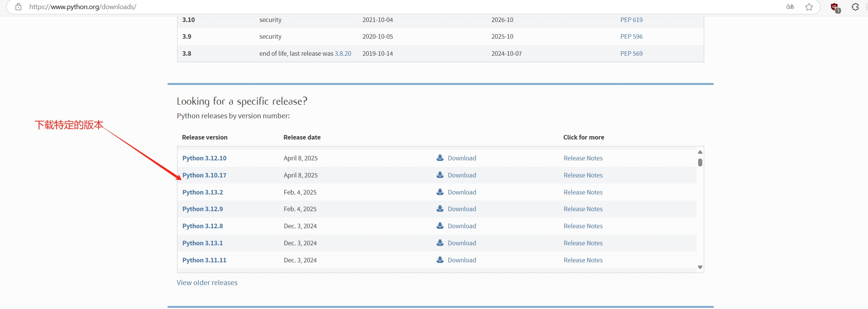Viewport: 868px width, 309px height.
Task: Click Feb. 4, 2025 date for Python 3.13.2
Action: tap(300, 192)
